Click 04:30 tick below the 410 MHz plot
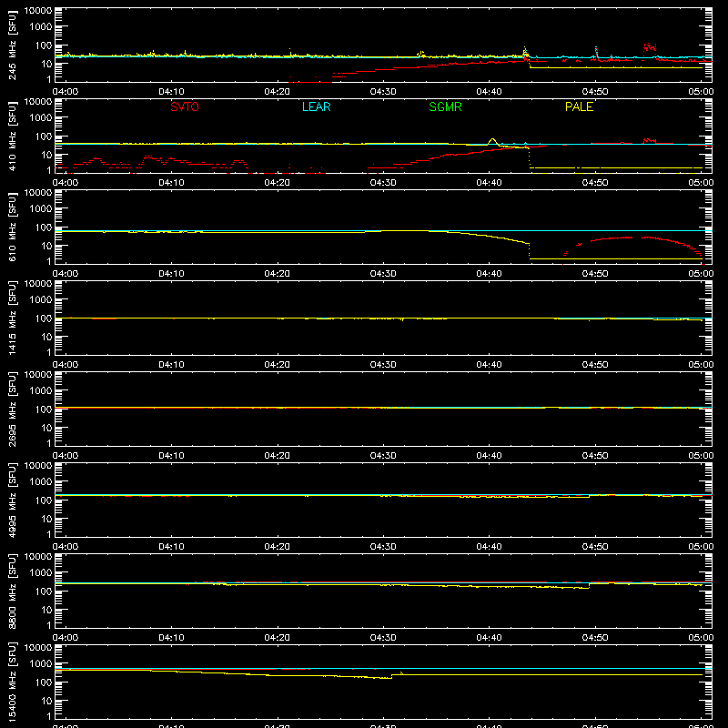This screenshot has width=728, height=728. (x=383, y=183)
